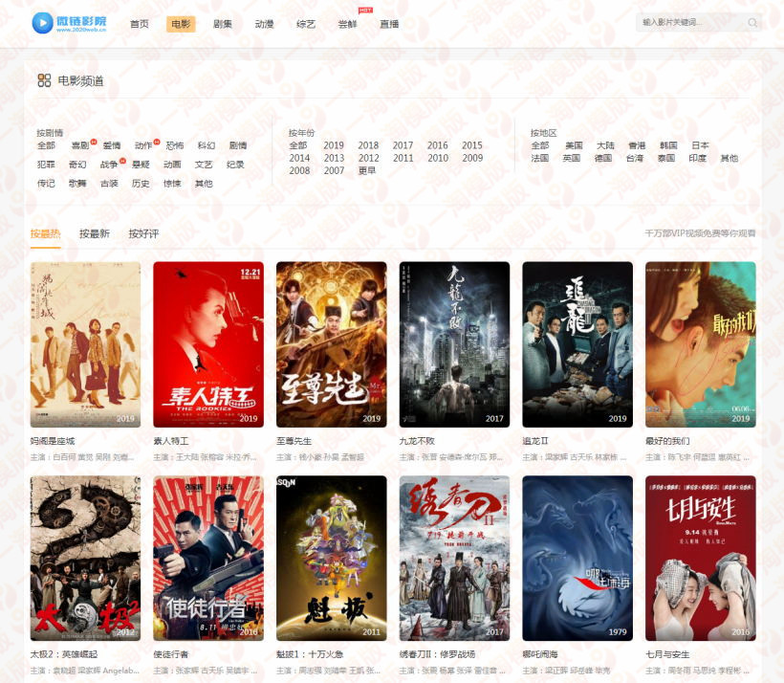The height and width of the screenshot is (683, 784).
Task: Choose 全部 under the 按年份 filter
Action: (x=298, y=145)
